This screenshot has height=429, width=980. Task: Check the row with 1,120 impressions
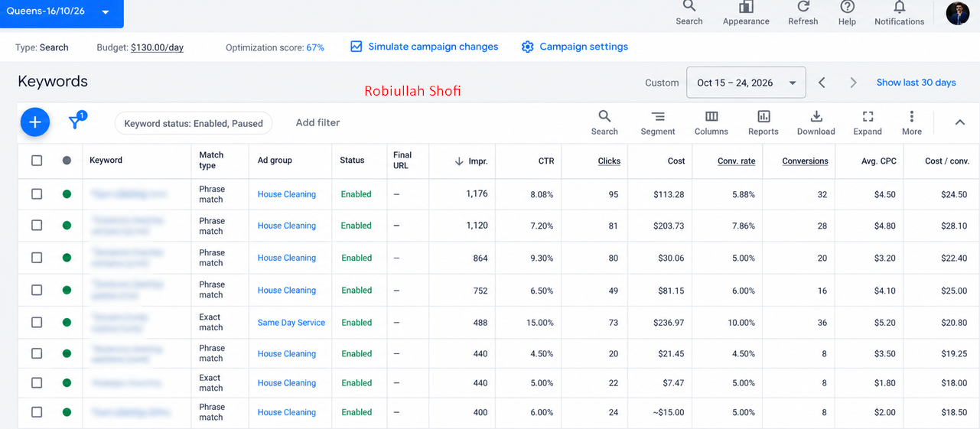point(37,226)
